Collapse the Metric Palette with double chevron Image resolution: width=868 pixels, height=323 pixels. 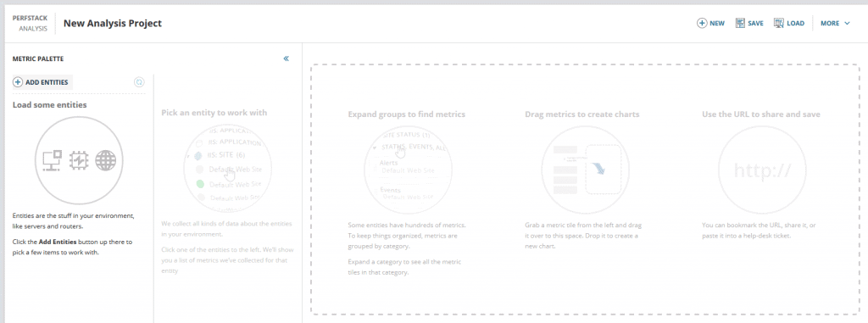point(287,58)
